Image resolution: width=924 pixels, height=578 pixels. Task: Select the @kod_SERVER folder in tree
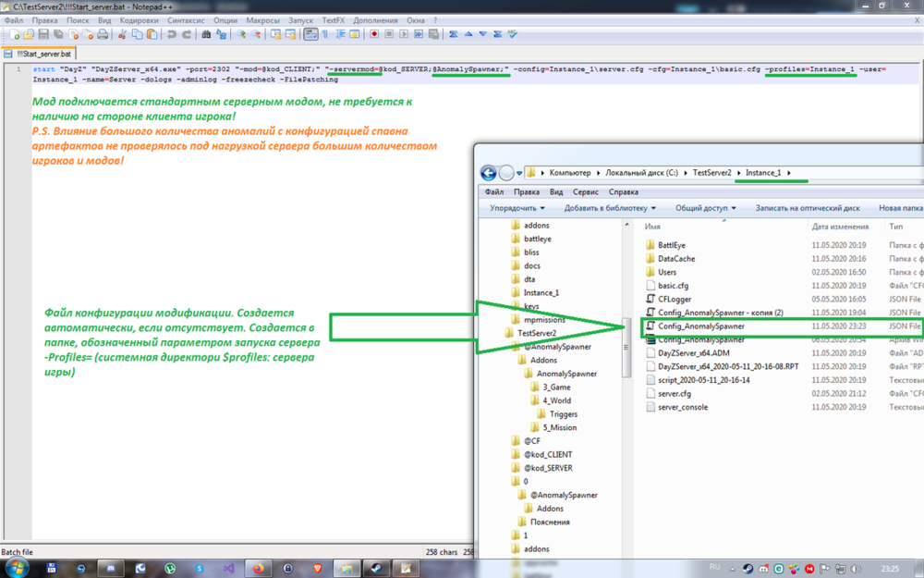click(548, 468)
